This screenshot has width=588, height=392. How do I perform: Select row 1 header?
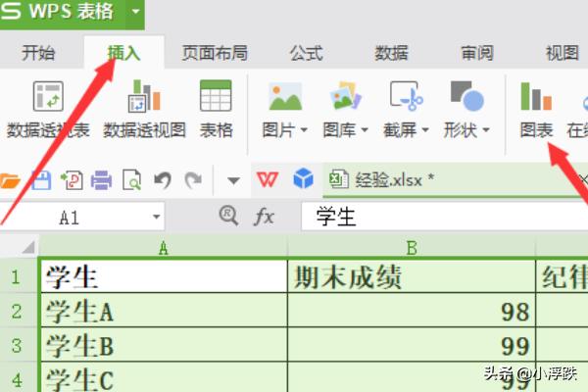[16, 276]
